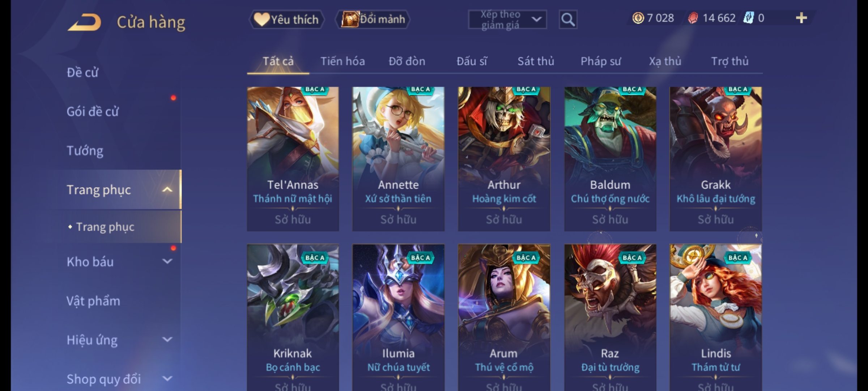This screenshot has height=391, width=868.
Task: Open Gói đề cử in sidebar
Action: click(x=93, y=112)
